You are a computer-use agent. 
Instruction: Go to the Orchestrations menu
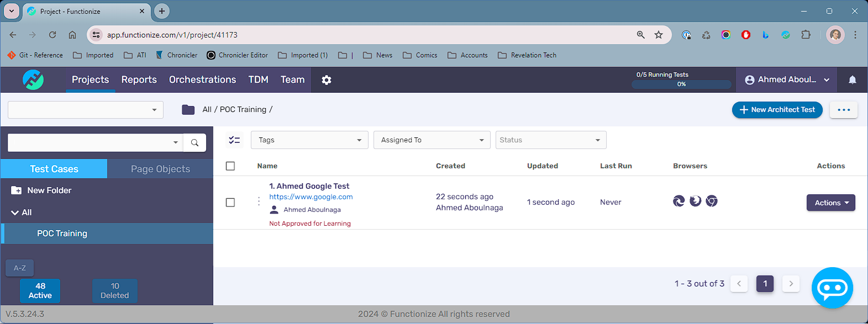click(202, 80)
